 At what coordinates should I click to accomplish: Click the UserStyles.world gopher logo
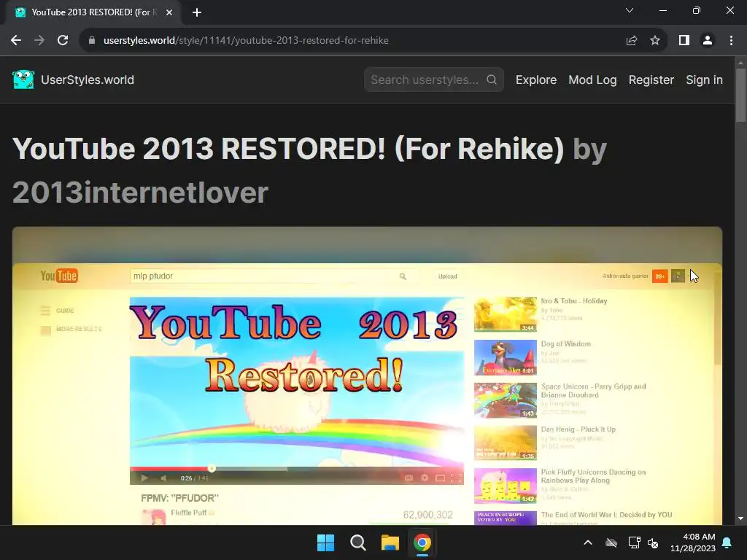(x=23, y=79)
